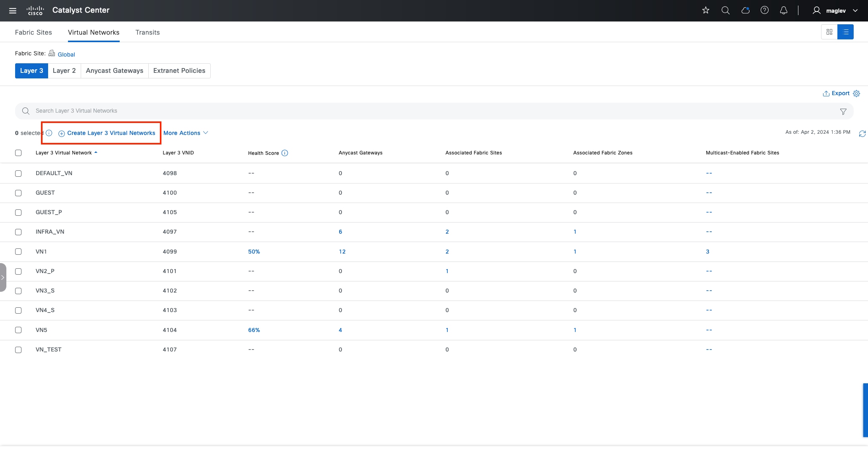Open the Global fabric site link

point(66,55)
